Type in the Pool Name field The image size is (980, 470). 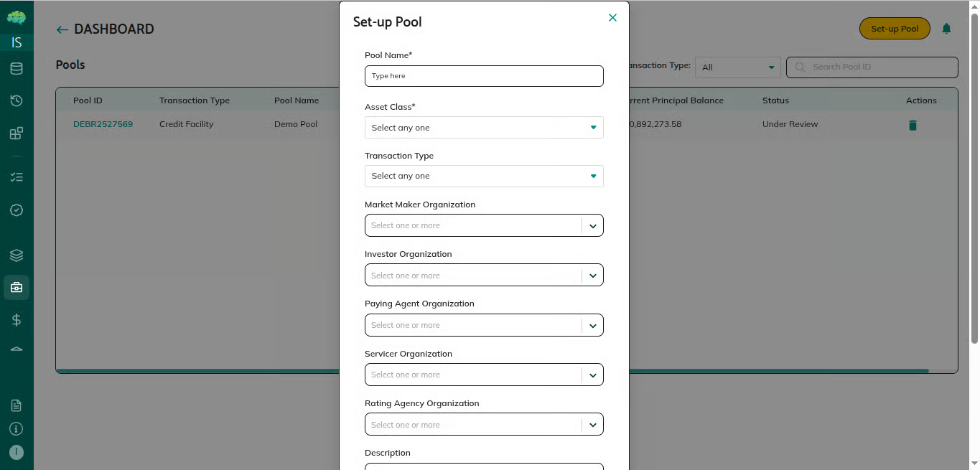484,76
